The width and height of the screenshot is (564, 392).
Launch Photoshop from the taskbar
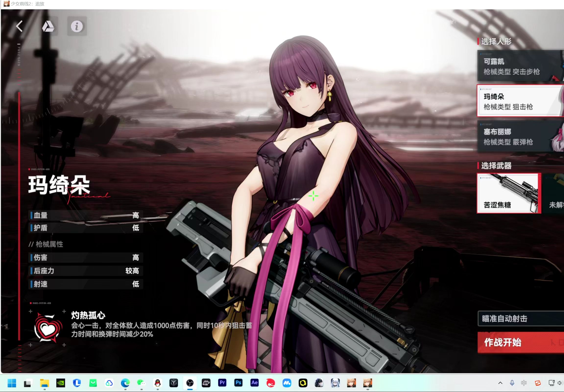click(238, 383)
